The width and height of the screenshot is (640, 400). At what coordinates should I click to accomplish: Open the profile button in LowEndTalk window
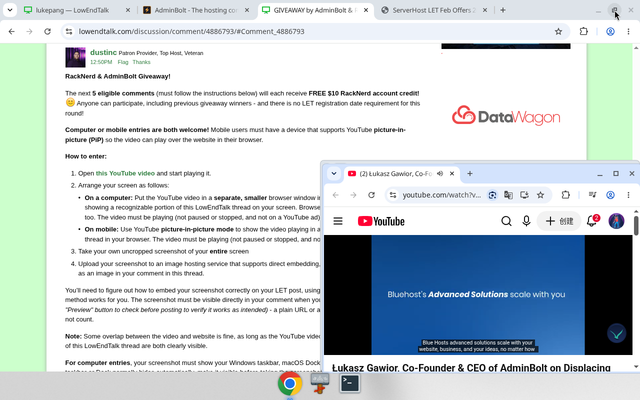[610, 31]
